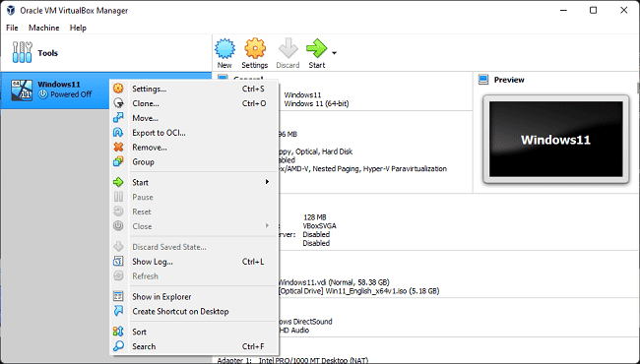Click the Discard Saved State arrow icon

click(x=118, y=247)
